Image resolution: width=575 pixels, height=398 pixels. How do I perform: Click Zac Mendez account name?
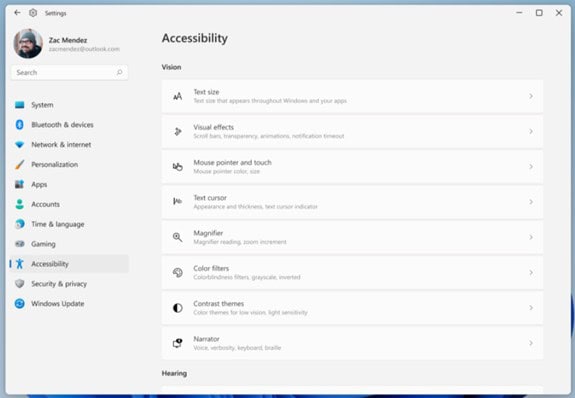(x=68, y=40)
